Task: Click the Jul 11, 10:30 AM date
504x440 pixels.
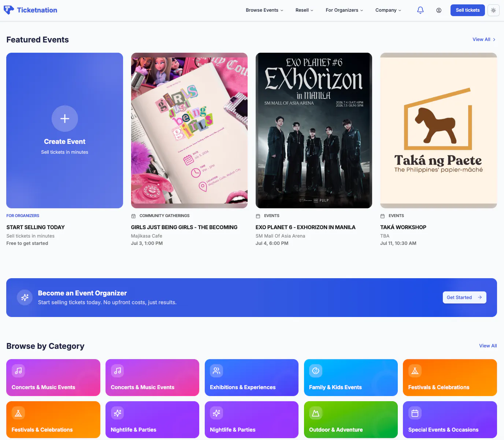Action: coord(398,243)
